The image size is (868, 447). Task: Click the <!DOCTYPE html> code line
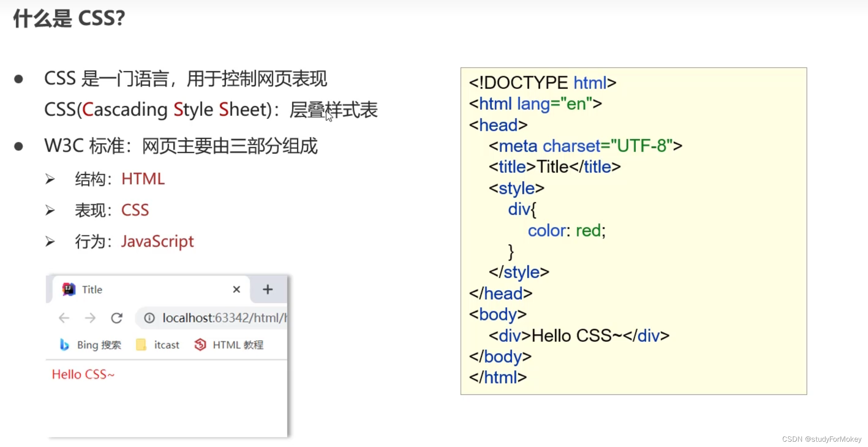point(543,83)
